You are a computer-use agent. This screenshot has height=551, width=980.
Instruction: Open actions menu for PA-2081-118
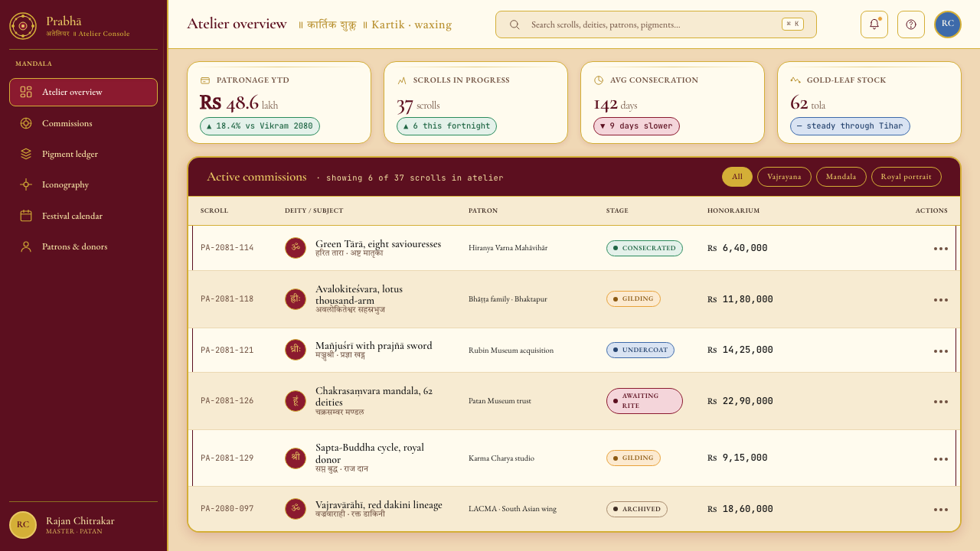(x=941, y=299)
